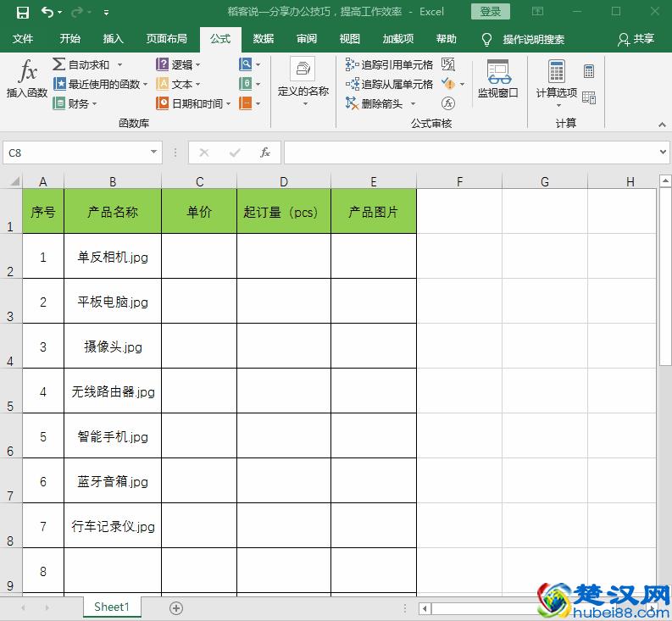The width and height of the screenshot is (672, 621).
Task: Click the formula bar enter checkmark icon
Action: (x=235, y=152)
